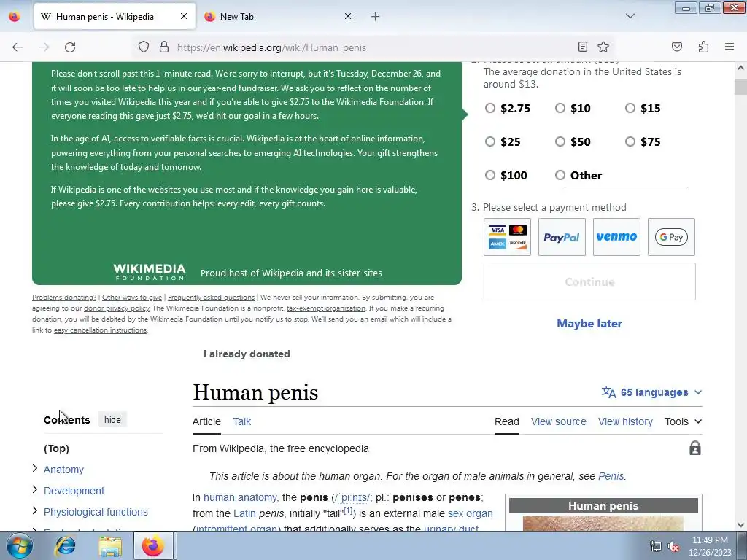The image size is (747, 560).
Task: Choose PayPal as payment method
Action: pos(562,237)
